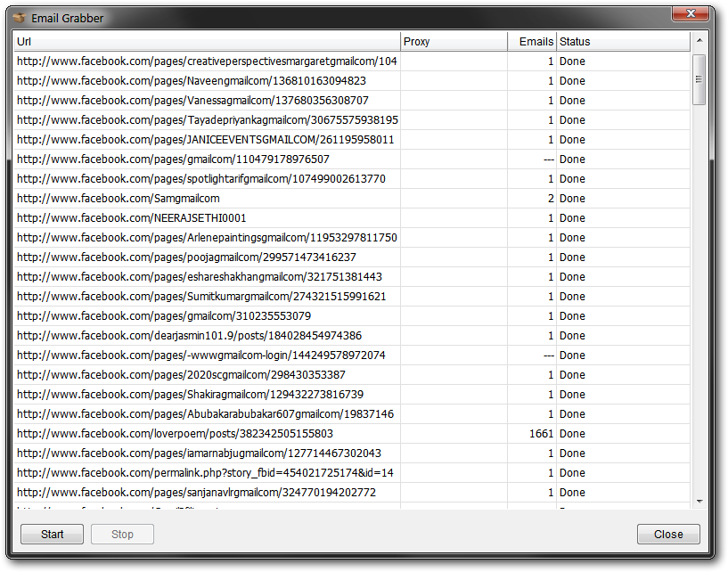Viewport: 728px width, 572px height.
Task: Select the Vanessagmailcom URL row
Action: point(352,101)
